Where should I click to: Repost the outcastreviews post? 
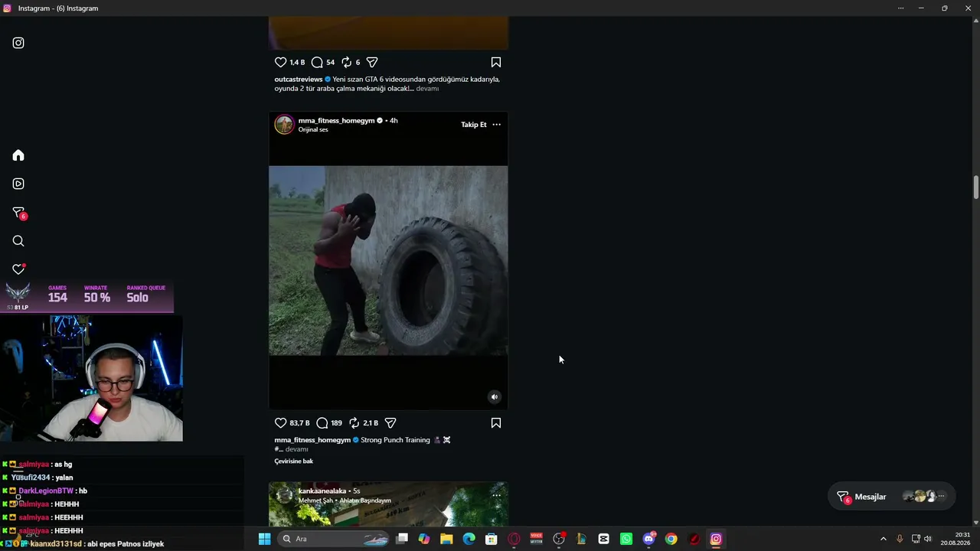(346, 62)
